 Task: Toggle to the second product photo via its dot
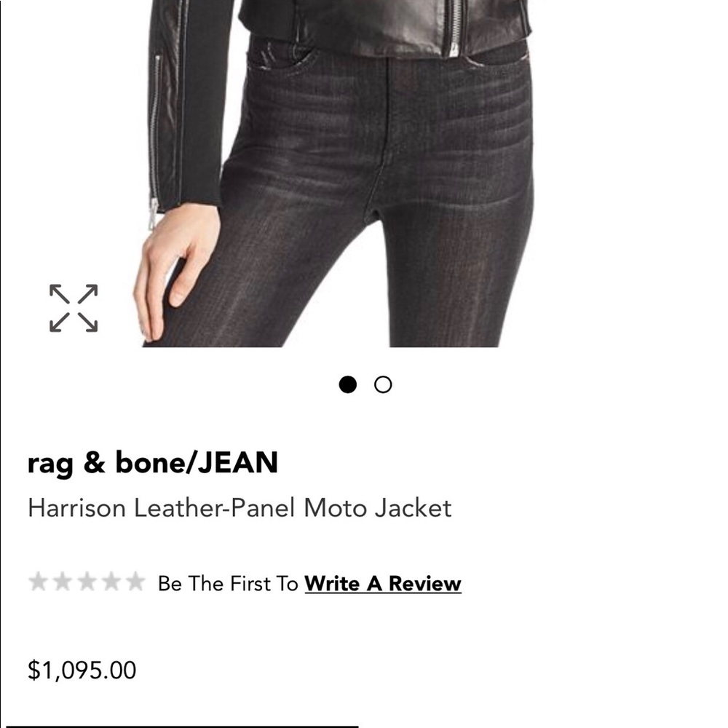tap(382, 384)
